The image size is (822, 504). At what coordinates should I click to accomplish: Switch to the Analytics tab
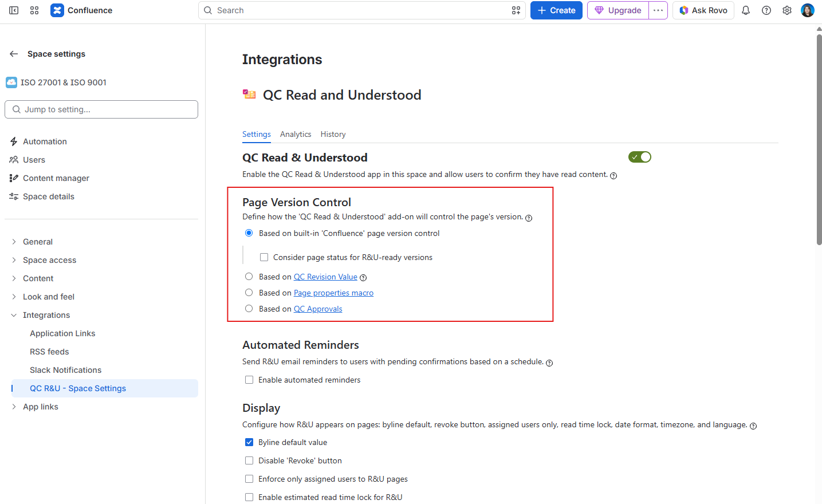pos(296,134)
